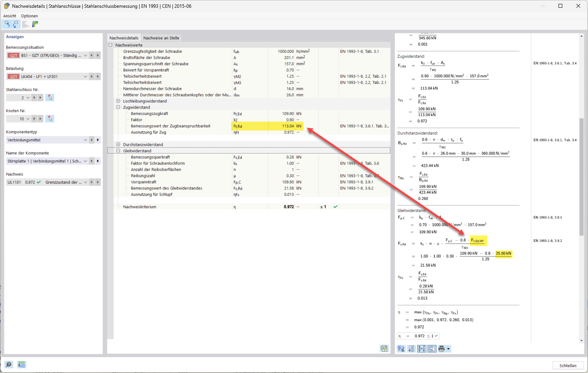The width and height of the screenshot is (588, 373).
Task: Redo the last undone action
Action: tap(15, 24)
